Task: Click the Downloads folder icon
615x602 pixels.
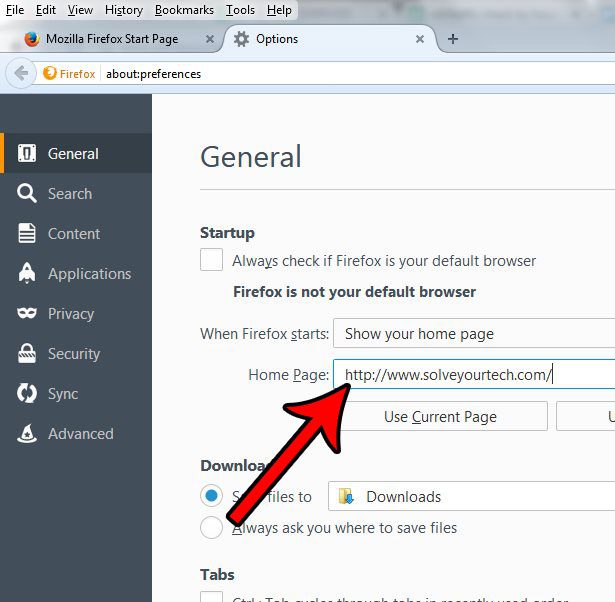Action: click(346, 496)
